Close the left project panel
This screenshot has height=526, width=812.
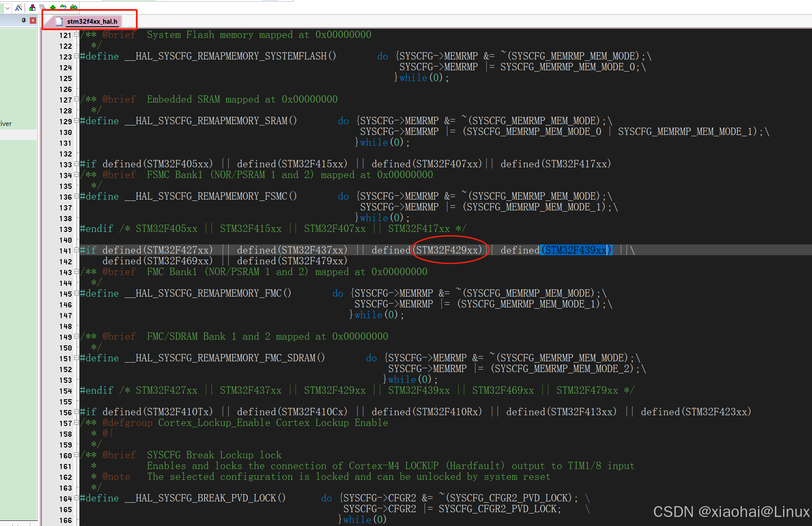[x=33, y=20]
